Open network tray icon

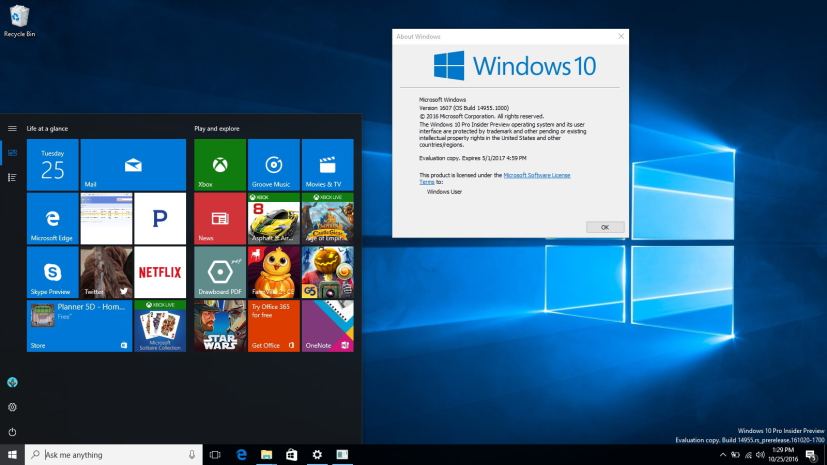pos(748,455)
